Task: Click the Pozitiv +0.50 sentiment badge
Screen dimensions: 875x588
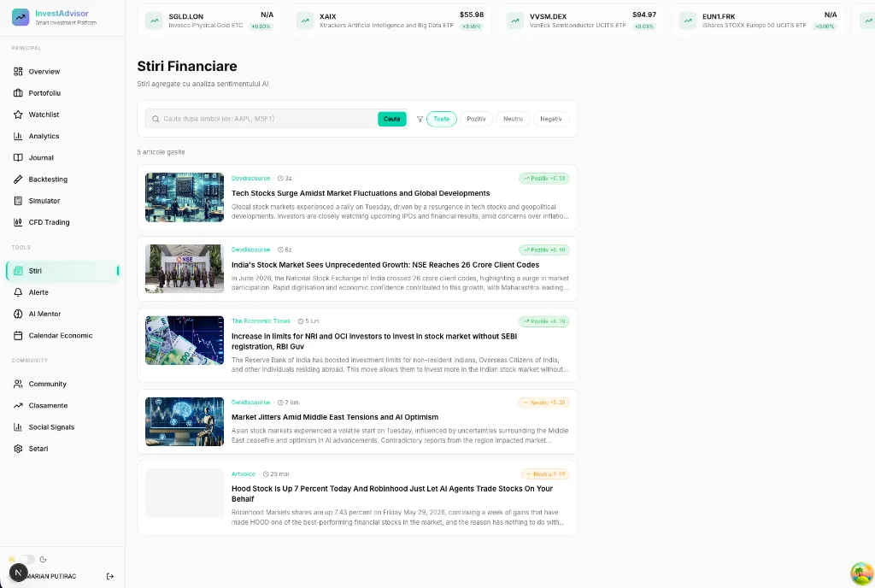Action: point(544,179)
